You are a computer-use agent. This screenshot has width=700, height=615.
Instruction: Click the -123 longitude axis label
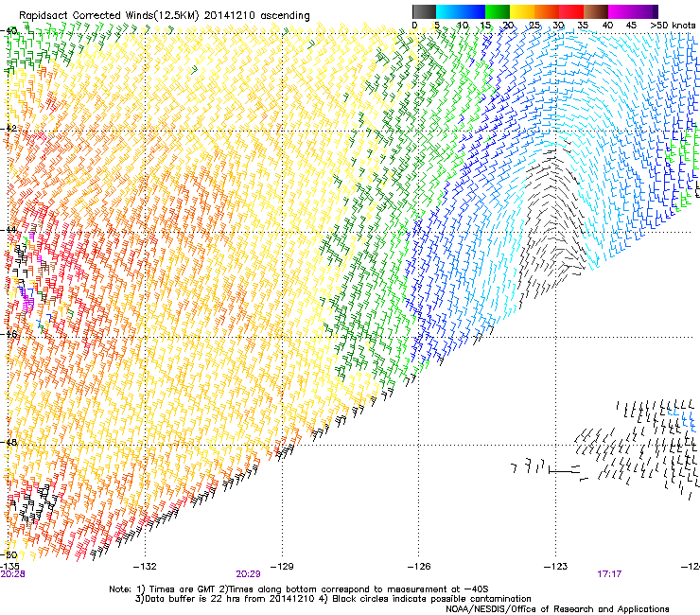pyautogui.click(x=555, y=567)
